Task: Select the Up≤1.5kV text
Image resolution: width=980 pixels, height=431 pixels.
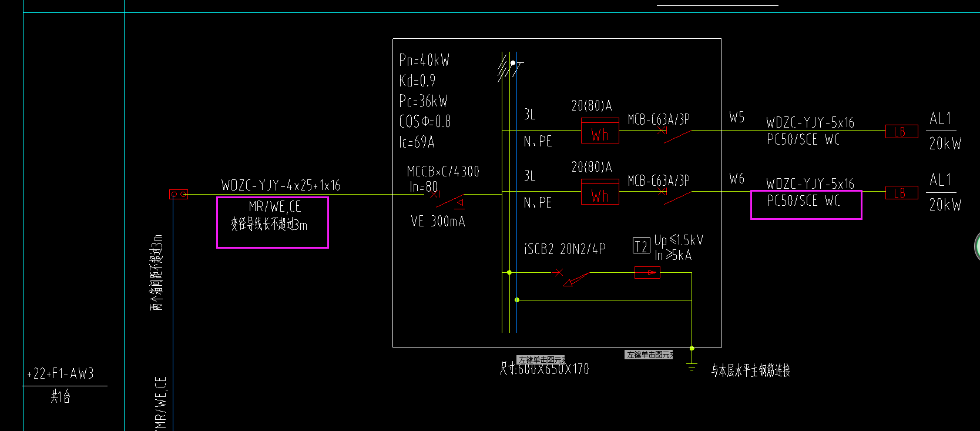Action: coord(679,240)
